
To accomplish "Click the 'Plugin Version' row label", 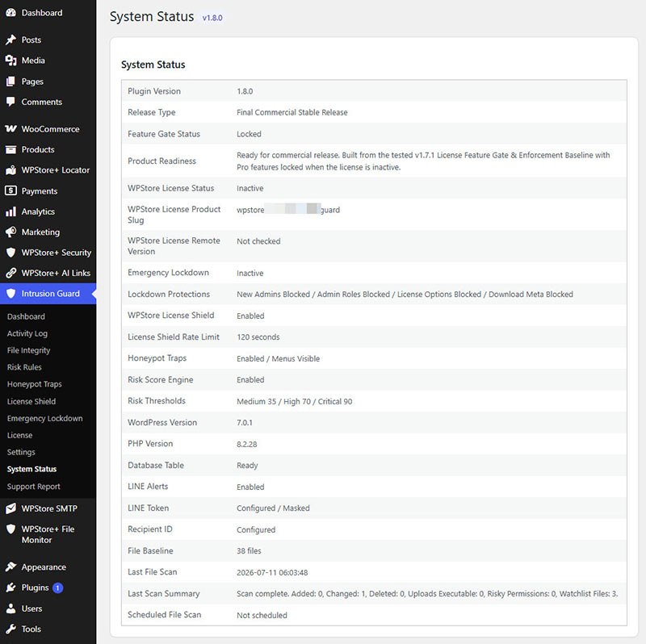I will tap(154, 91).
